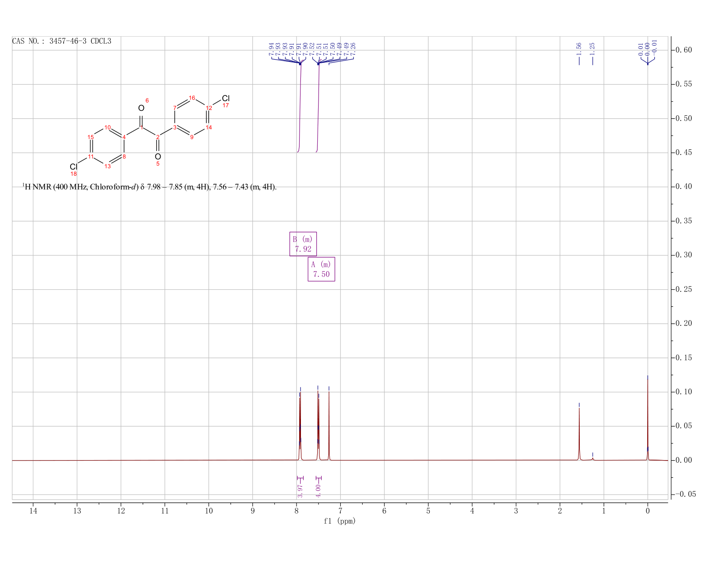The width and height of the screenshot is (728, 563).
Task: Click x-axis tick label 3
Action: coord(516,511)
